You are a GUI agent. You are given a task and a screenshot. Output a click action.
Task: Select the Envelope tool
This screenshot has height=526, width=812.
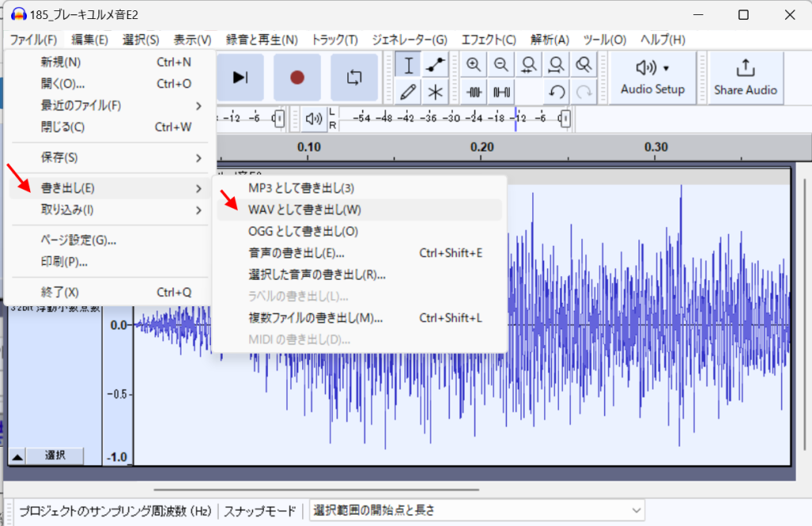click(x=435, y=65)
